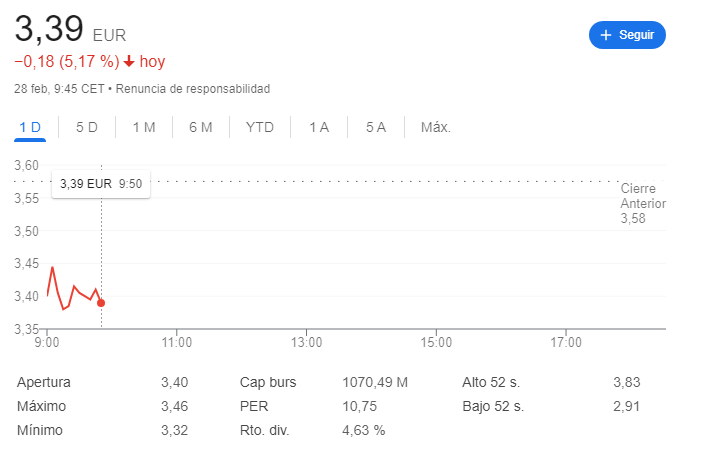
Task: Click the red price line peak
Action: [53, 268]
